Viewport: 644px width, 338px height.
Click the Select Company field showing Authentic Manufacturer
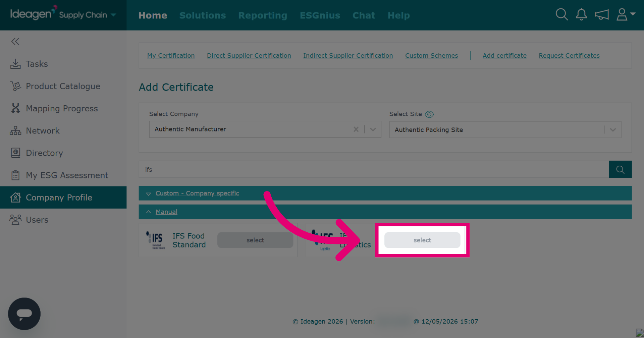click(x=265, y=129)
